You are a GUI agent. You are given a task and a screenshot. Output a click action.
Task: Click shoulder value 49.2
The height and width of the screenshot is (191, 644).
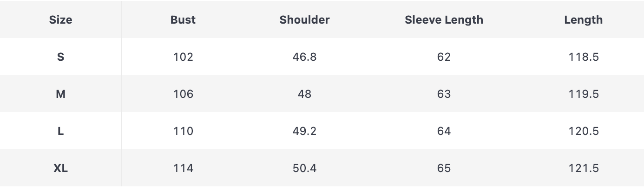304,131
